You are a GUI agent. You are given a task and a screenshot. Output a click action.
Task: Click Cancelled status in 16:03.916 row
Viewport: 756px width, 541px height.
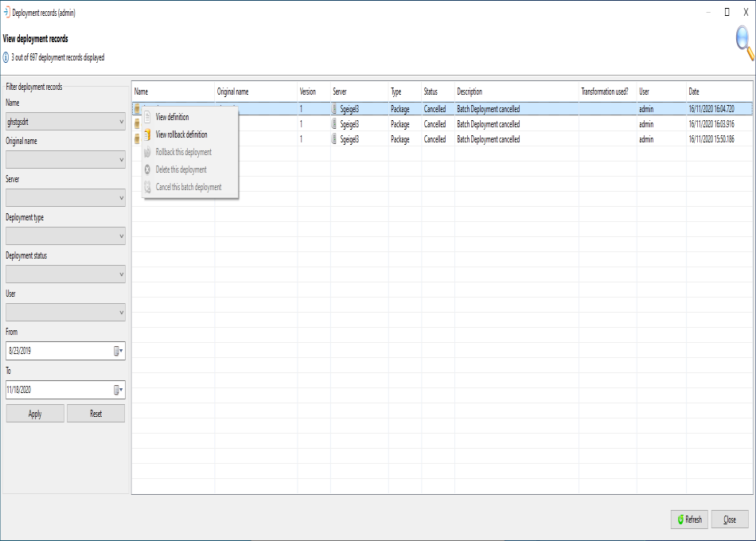tap(435, 124)
